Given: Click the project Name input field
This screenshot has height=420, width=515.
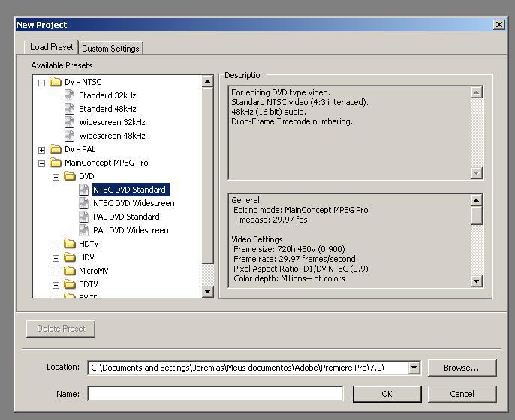Looking at the screenshot, I should (x=215, y=394).
